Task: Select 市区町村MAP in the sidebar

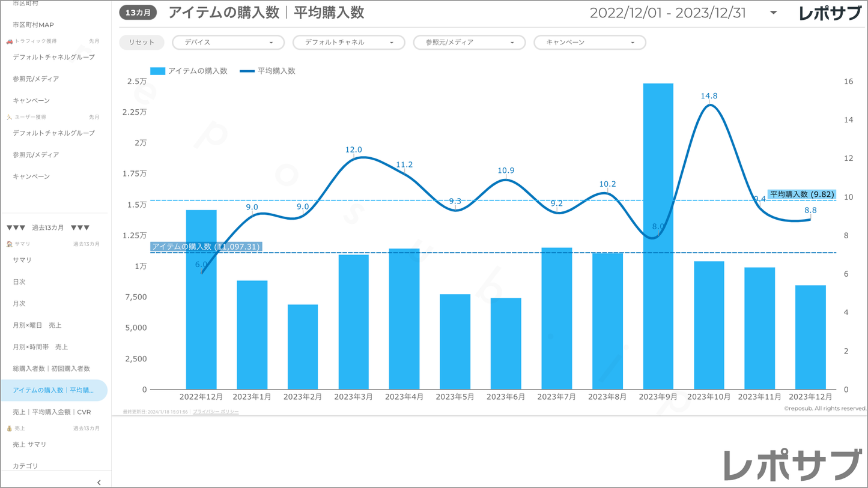Action: pos(33,25)
